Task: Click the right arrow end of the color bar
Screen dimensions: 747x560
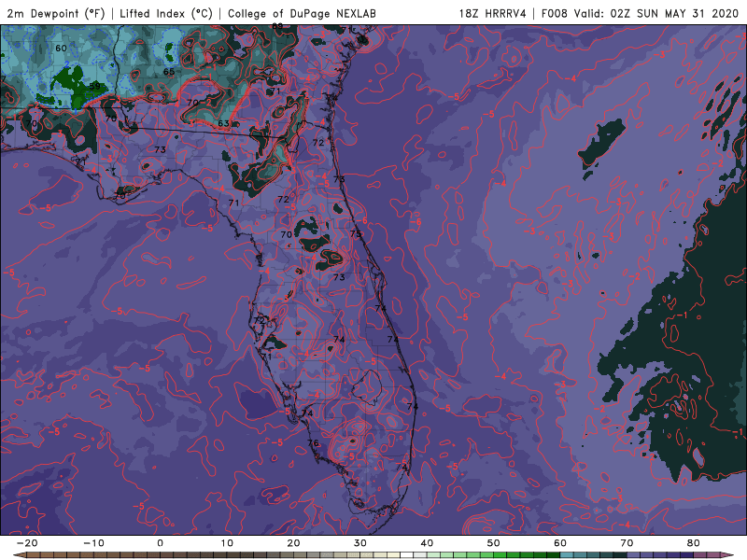Action: pyautogui.click(x=727, y=555)
